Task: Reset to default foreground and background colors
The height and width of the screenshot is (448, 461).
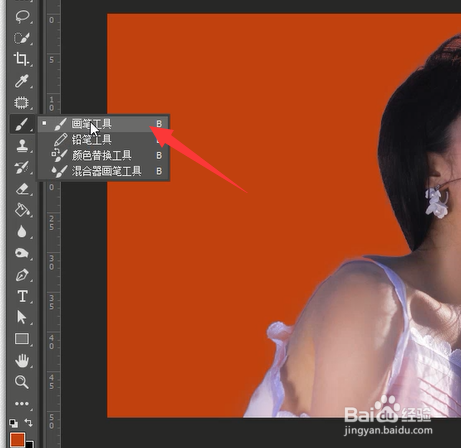Action: coord(13,423)
